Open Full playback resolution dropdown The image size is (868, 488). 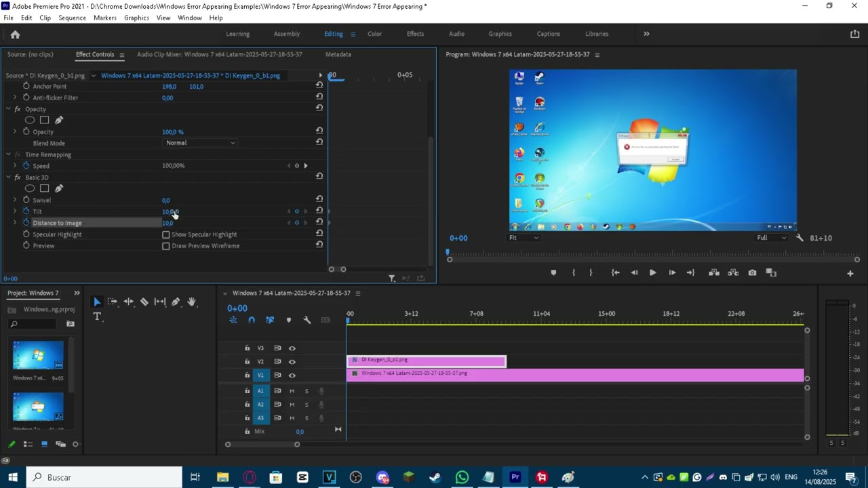pos(772,238)
